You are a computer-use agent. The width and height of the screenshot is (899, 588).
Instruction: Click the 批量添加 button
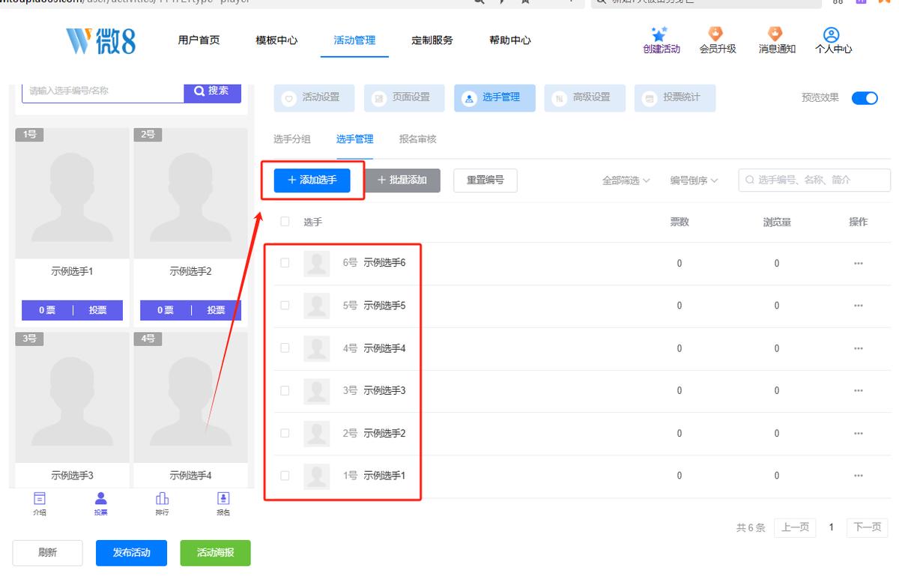pos(402,181)
